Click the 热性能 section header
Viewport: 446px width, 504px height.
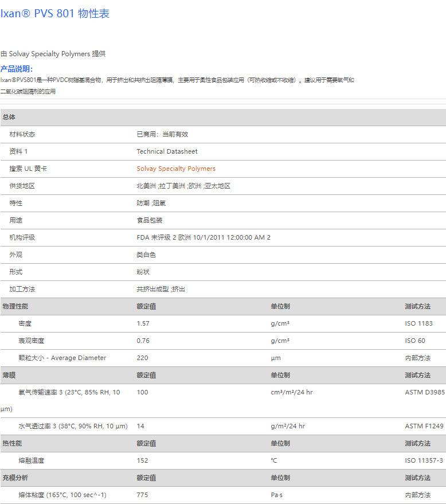pyautogui.click(x=12, y=444)
